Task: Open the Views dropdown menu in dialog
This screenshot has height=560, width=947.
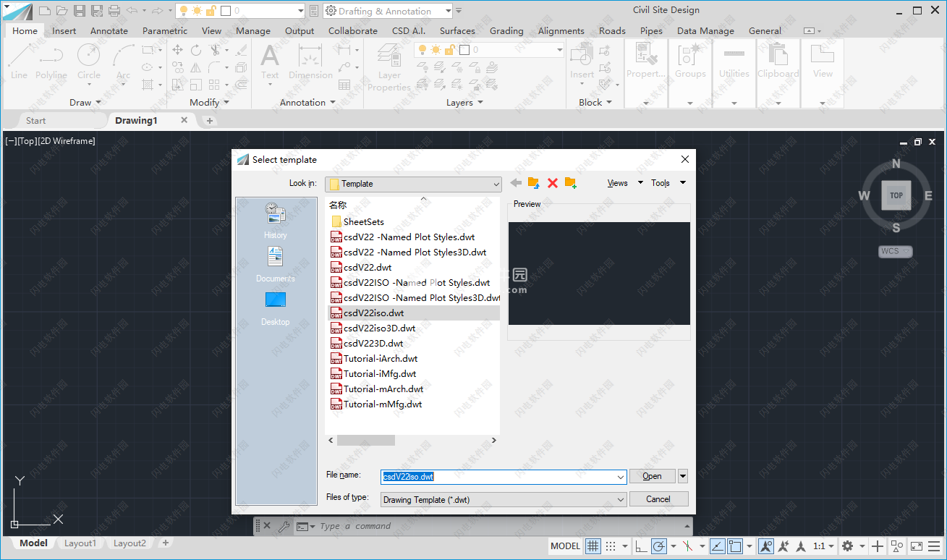Action: (625, 183)
